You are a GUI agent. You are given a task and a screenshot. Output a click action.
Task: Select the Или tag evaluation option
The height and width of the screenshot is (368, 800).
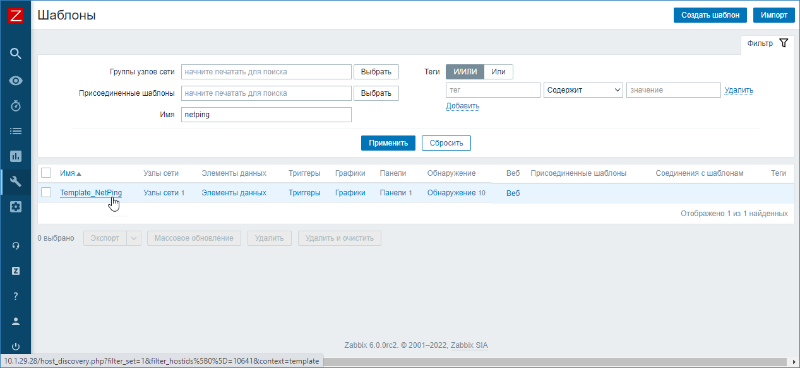point(498,72)
